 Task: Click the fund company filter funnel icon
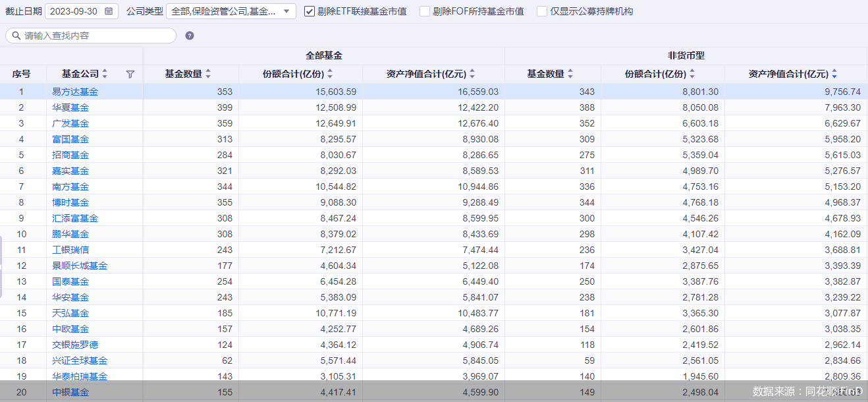click(x=130, y=74)
